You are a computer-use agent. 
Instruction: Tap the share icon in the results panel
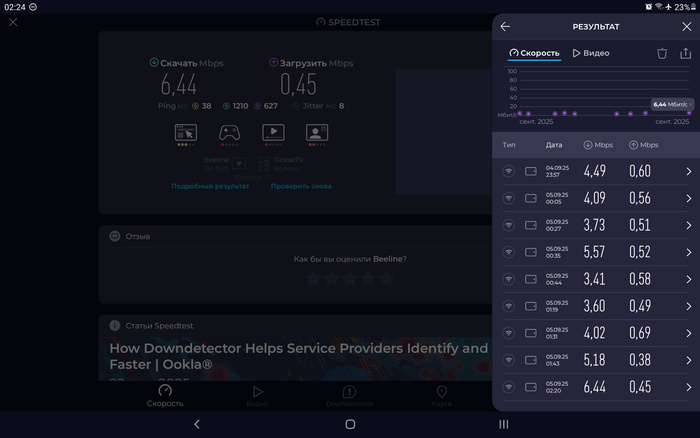(685, 53)
